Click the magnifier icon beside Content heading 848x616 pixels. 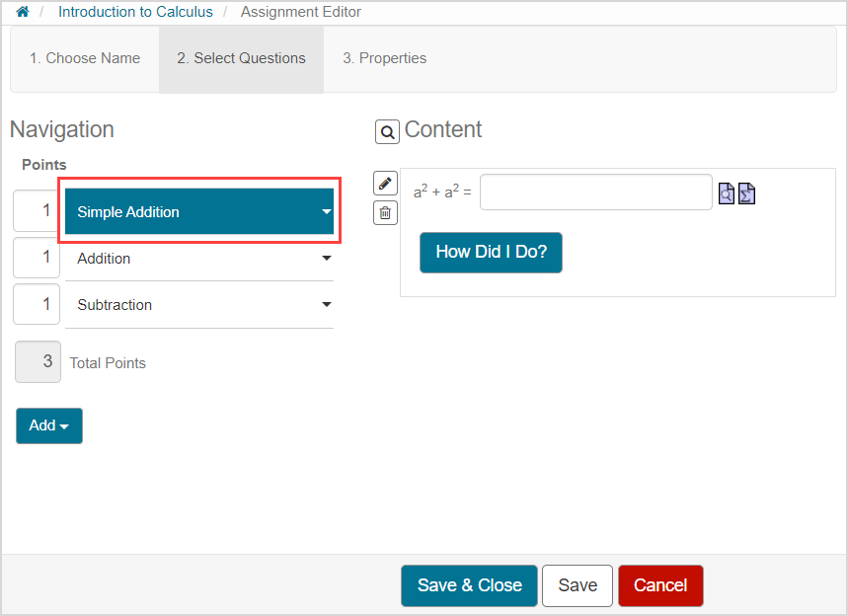pos(387,131)
